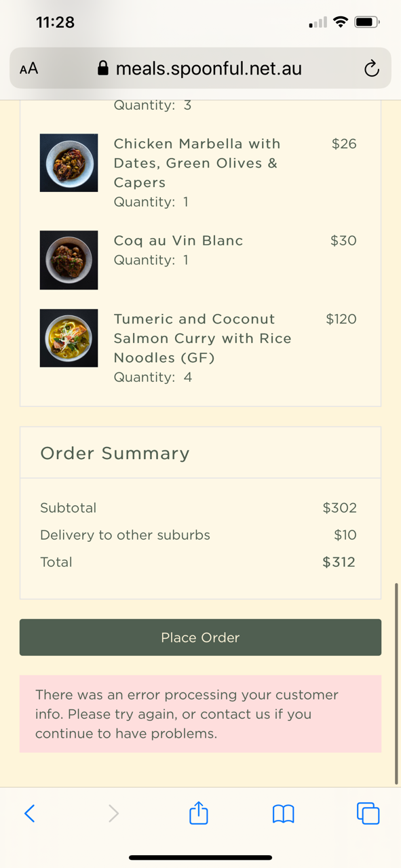
Task: Tap the battery icon in status bar
Action: [367, 22]
